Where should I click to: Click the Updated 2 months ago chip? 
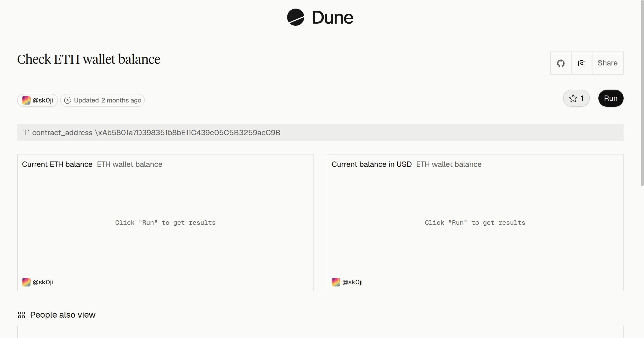(x=103, y=100)
